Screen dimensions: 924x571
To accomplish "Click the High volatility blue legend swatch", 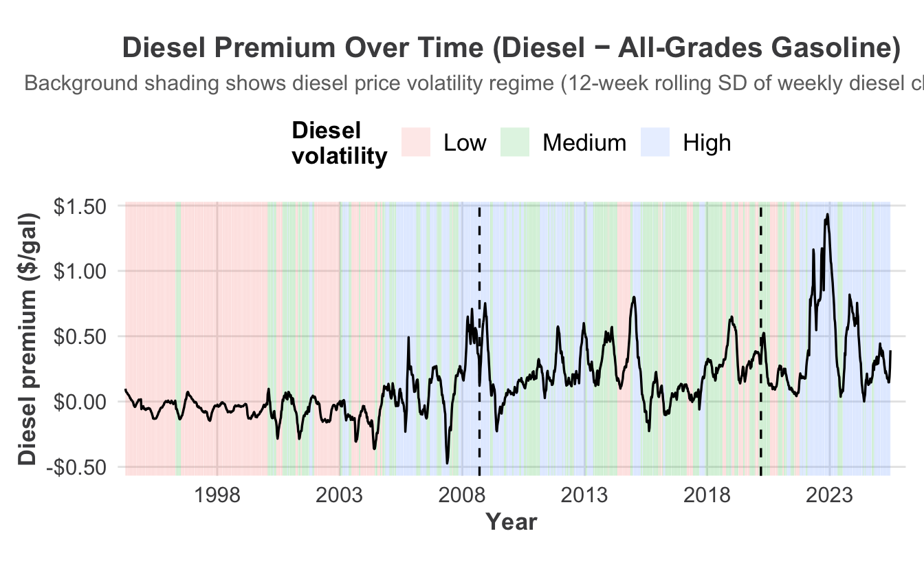I will coord(655,142).
